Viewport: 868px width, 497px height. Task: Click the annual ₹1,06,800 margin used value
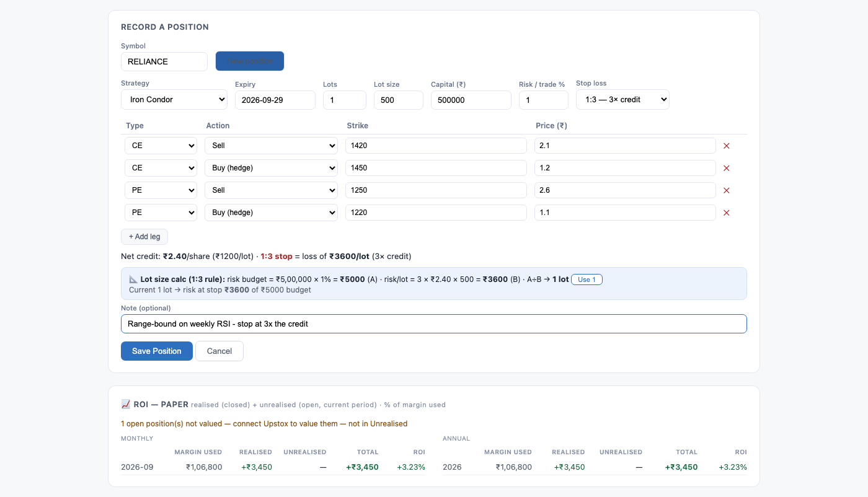[514, 467]
